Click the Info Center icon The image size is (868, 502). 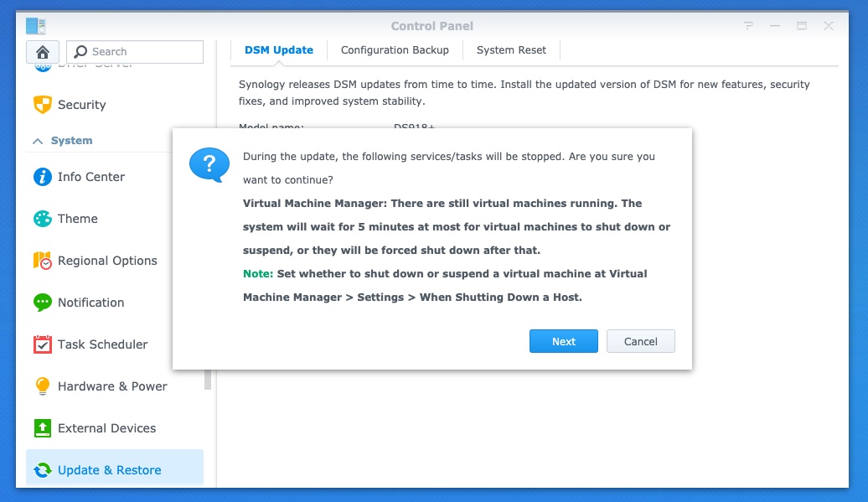[x=43, y=177]
